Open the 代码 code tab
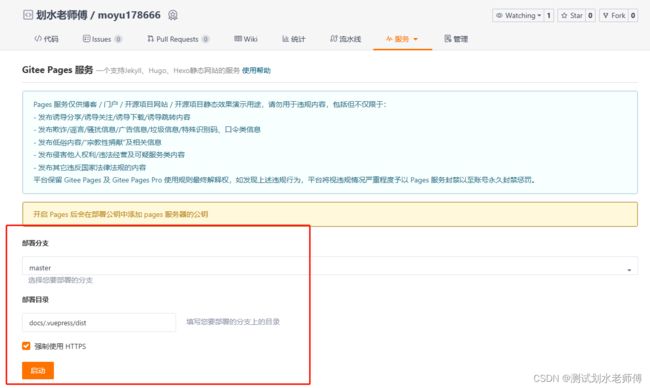650x388 pixels. pos(46,39)
